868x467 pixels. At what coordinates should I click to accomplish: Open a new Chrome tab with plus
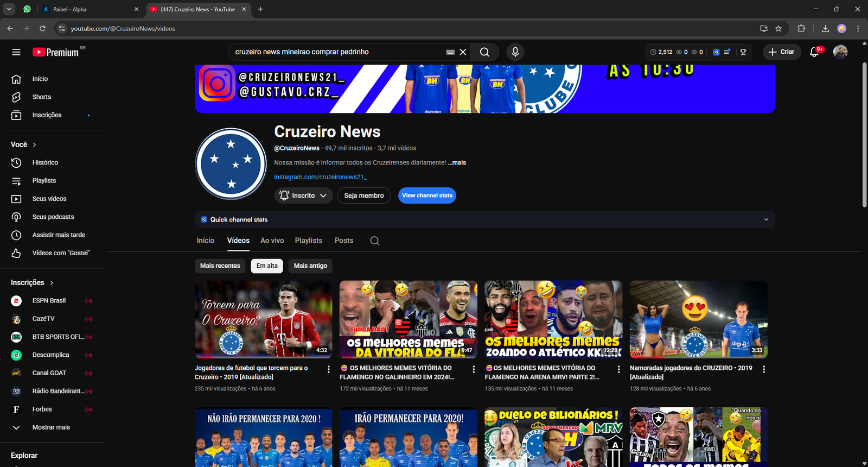coord(260,9)
